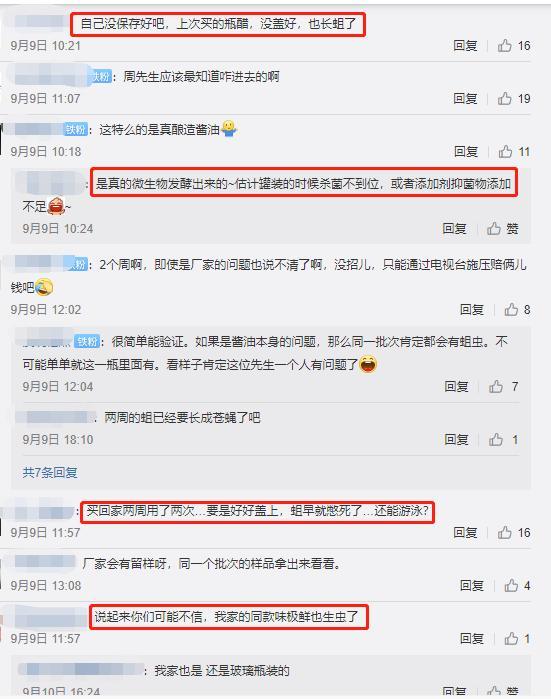This screenshot has height=699, width=551.
Task: Thumbs-up the 12:04 reply with 7 likes
Action: [496, 387]
